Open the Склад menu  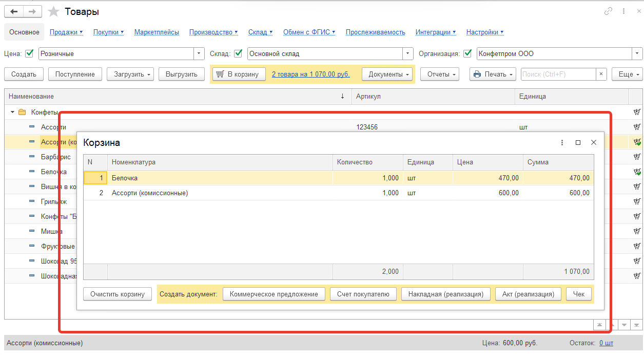(260, 32)
